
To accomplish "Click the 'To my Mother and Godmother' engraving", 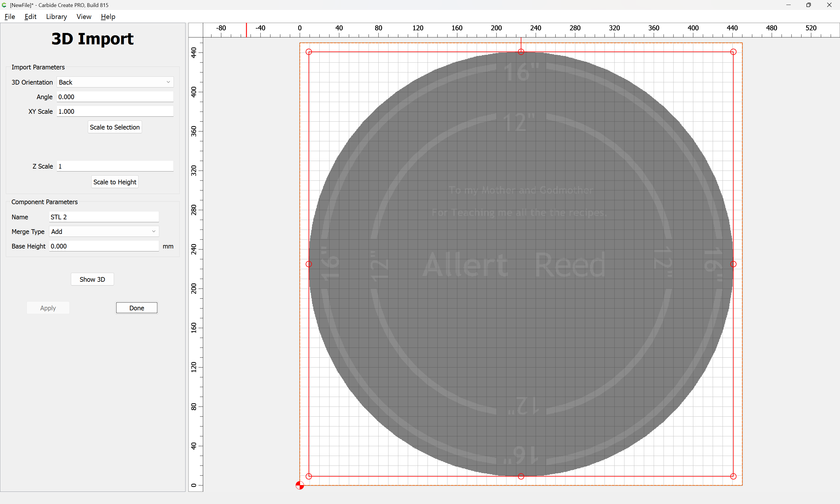I will pos(521,190).
